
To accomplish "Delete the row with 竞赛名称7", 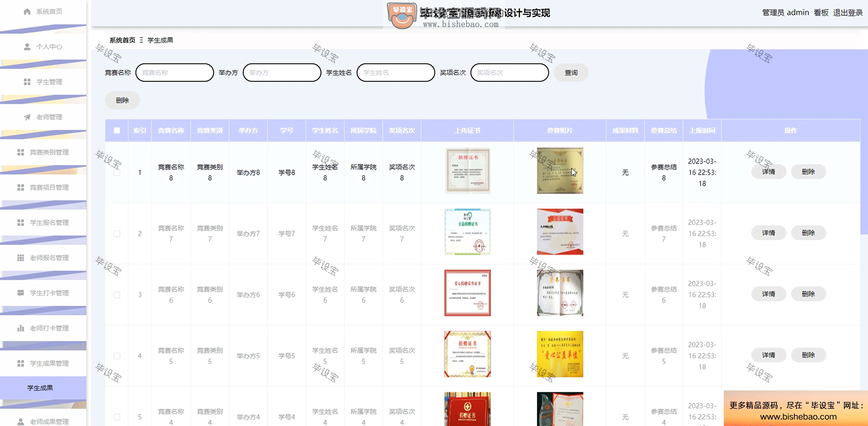I will click(808, 233).
